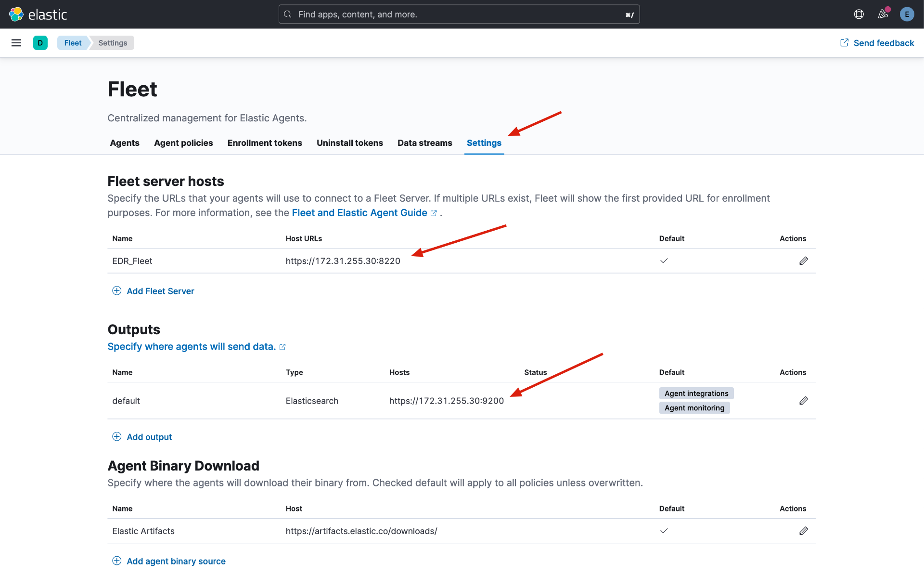
Task: Focus the Find apps search field
Action: coord(459,14)
